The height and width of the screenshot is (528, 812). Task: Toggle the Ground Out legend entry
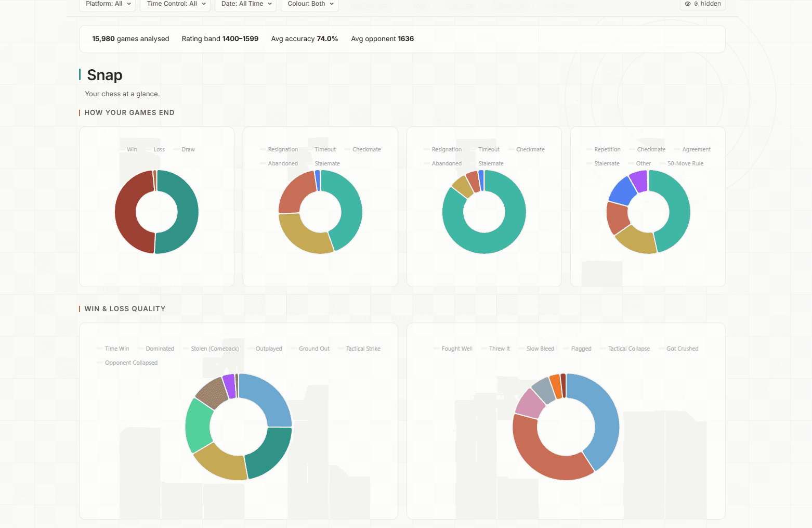[310, 349]
